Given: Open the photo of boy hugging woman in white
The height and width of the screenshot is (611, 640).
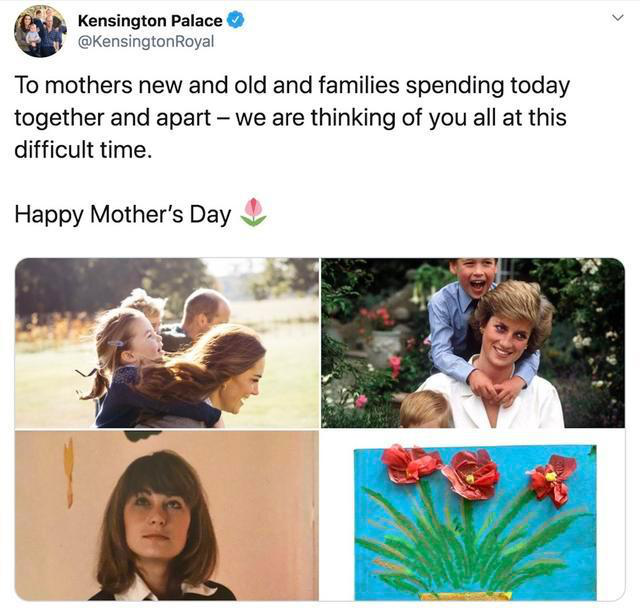Looking at the screenshot, I should 472,343.
